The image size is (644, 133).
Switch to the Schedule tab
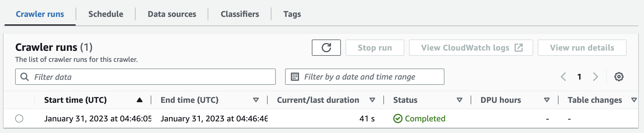106,14
